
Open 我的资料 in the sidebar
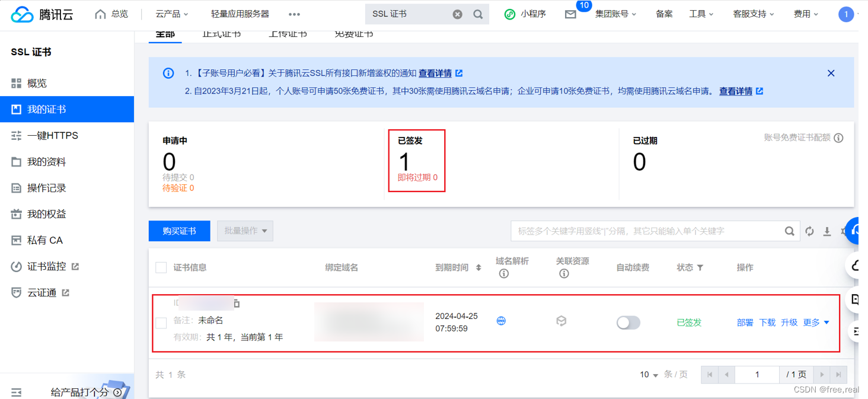[x=67, y=162]
